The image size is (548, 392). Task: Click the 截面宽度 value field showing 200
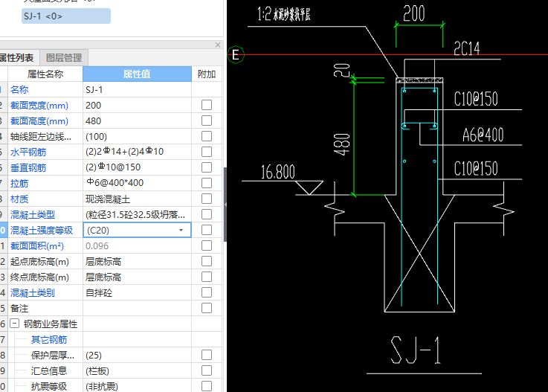137,106
